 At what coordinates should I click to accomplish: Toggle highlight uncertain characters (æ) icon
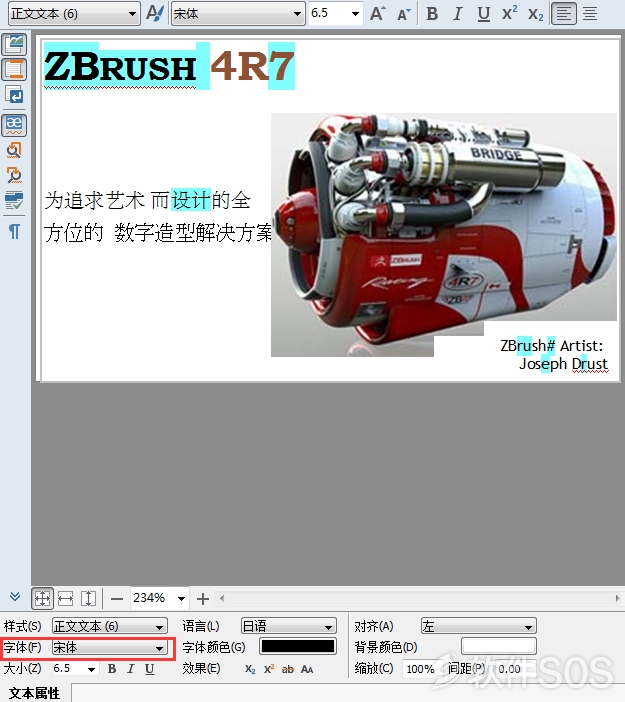14,125
